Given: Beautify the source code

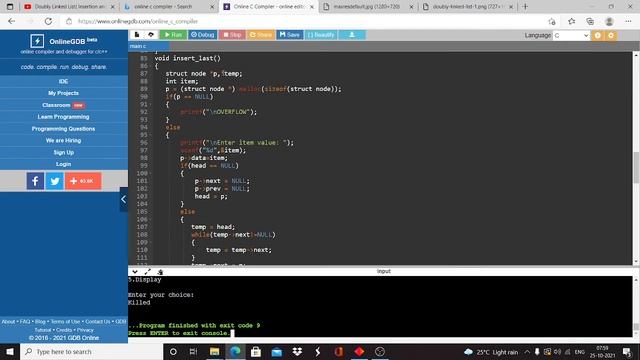Looking at the screenshot, I should coord(321,35).
